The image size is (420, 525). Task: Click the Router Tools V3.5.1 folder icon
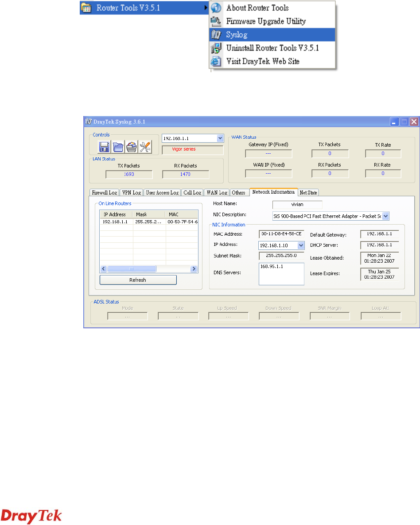coord(86,8)
